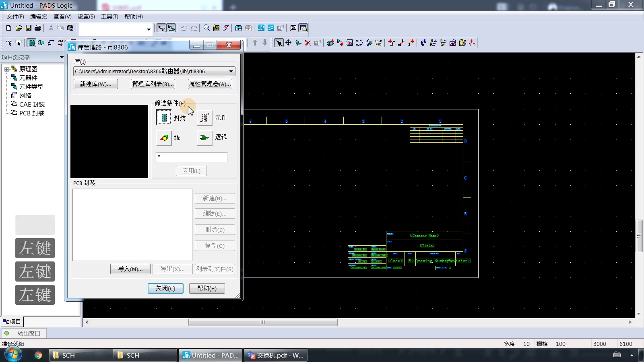Click the 新建库(W)... button
644x362 pixels.
96,84
